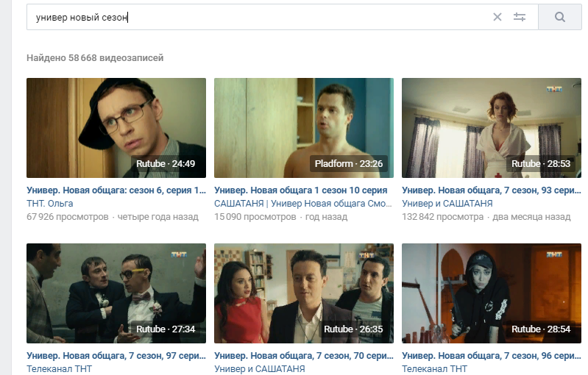
Task: Visit author 'Универ и САШАТАНЯ' under the 93 серия video
Action: tap(447, 204)
